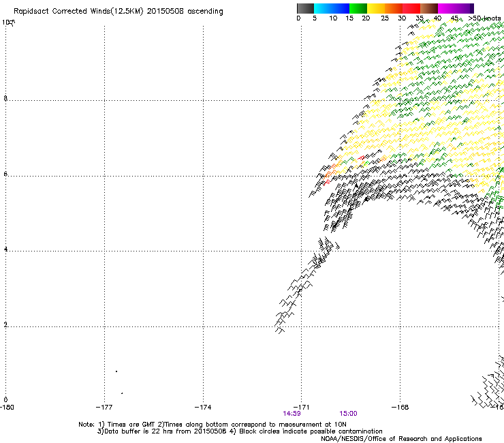Click the '25' label under the color legend

tap(385, 18)
